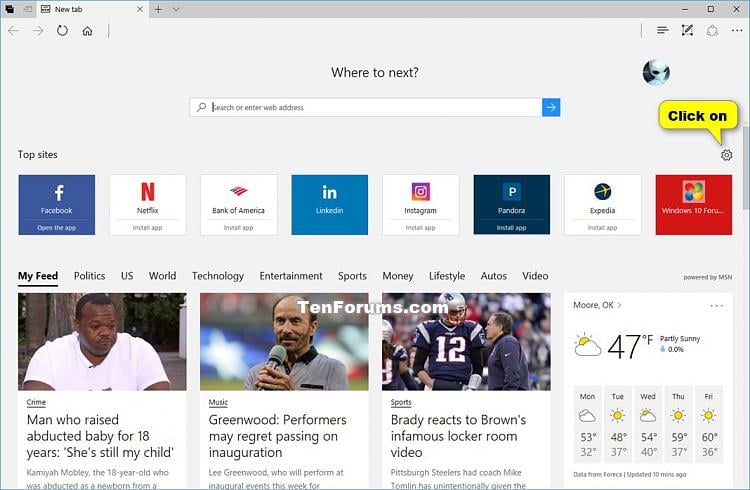750x490 pixels.
Task: Open the set-aside tabs icon
Action: [x=28, y=9]
